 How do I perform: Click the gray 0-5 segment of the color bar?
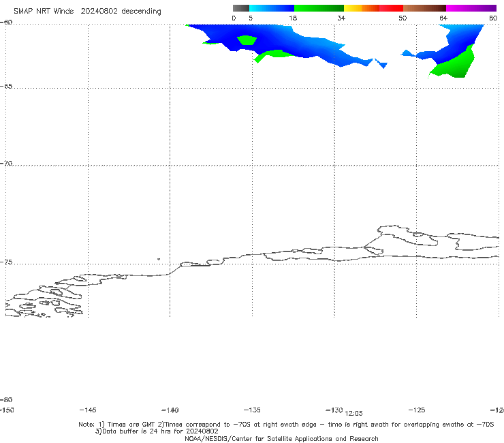[241, 8]
